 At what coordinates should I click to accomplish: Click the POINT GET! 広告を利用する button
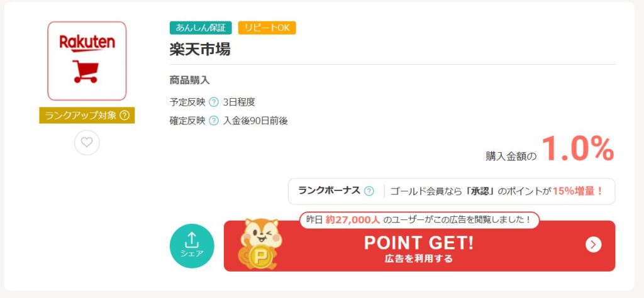coord(419,246)
